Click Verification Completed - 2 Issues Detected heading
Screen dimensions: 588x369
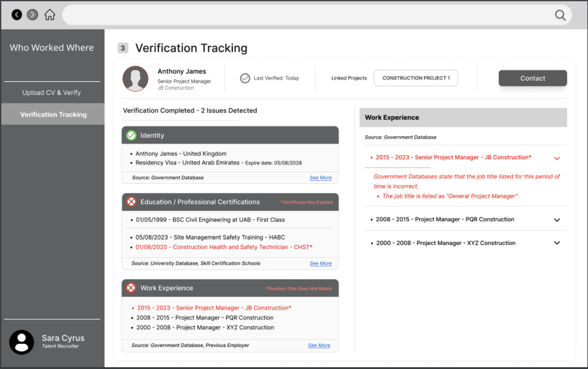[190, 110]
